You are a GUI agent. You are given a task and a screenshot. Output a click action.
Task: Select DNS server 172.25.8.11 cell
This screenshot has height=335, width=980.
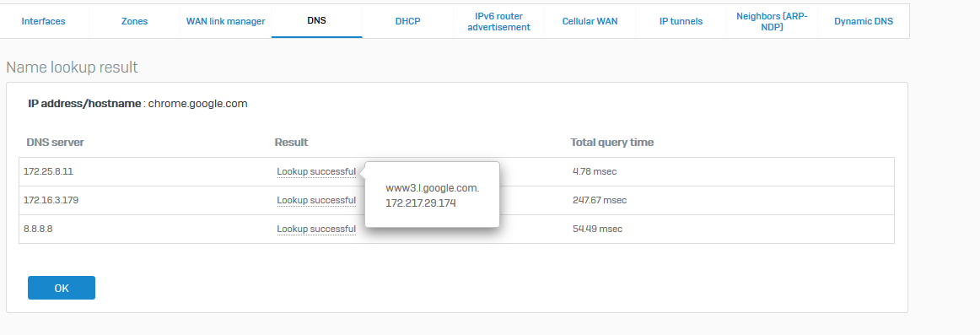tap(49, 171)
